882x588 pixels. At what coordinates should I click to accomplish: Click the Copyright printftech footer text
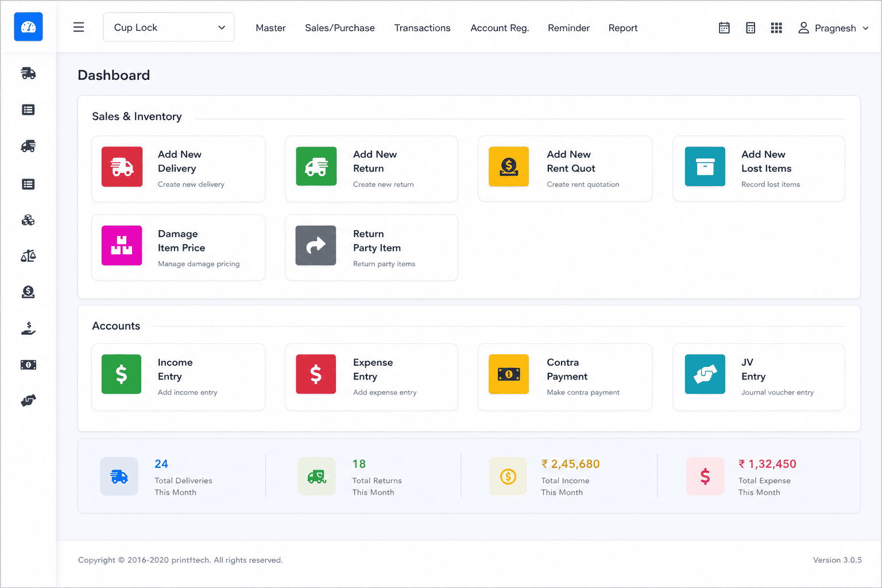click(180, 560)
